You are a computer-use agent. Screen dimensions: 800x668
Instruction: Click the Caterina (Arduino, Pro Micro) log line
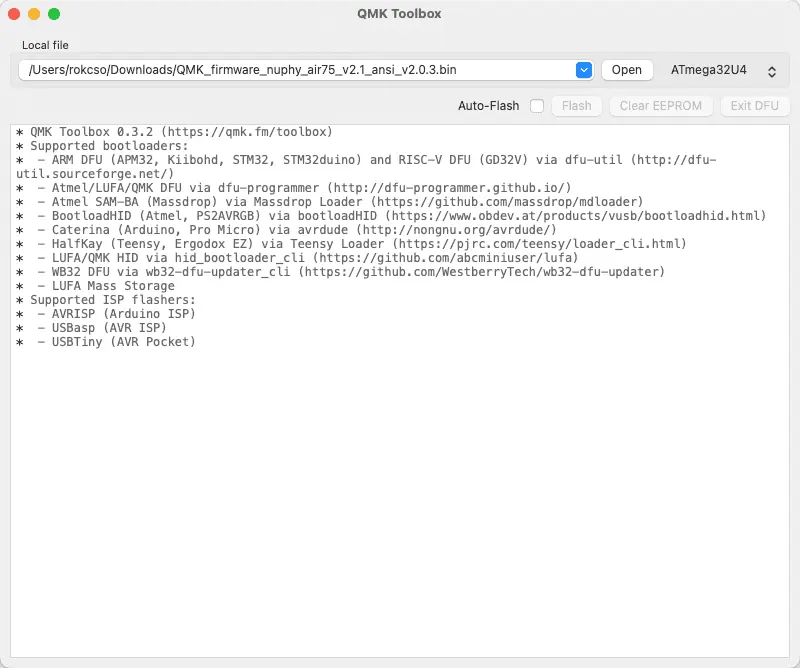[x=286, y=230]
